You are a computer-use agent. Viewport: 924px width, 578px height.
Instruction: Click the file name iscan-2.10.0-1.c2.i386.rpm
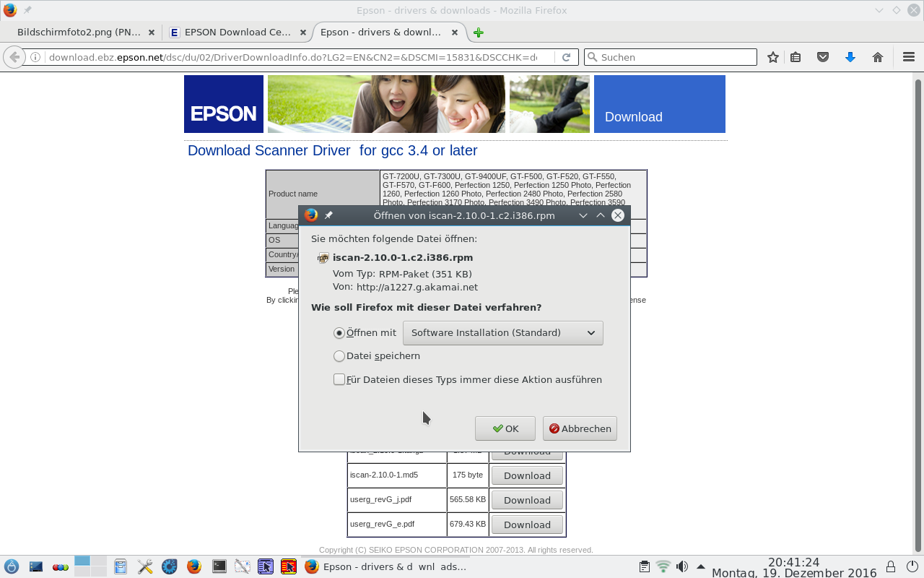403,258
